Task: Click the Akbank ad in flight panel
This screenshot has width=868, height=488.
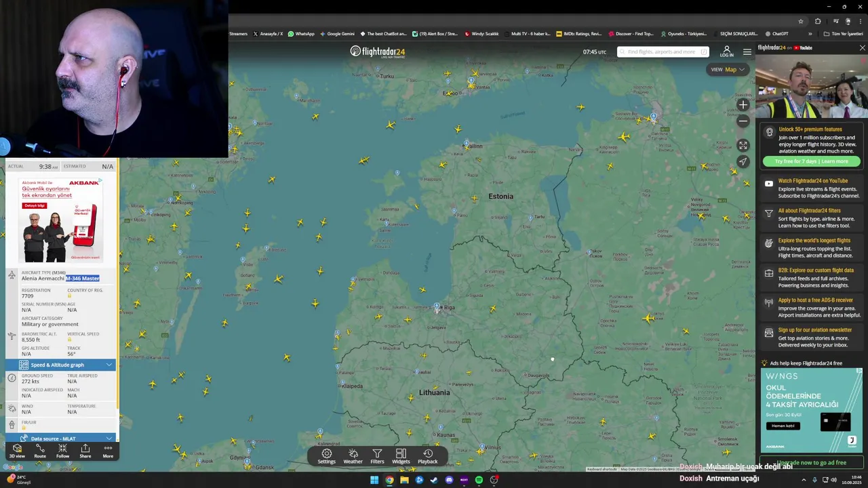Action: pyautogui.click(x=61, y=220)
